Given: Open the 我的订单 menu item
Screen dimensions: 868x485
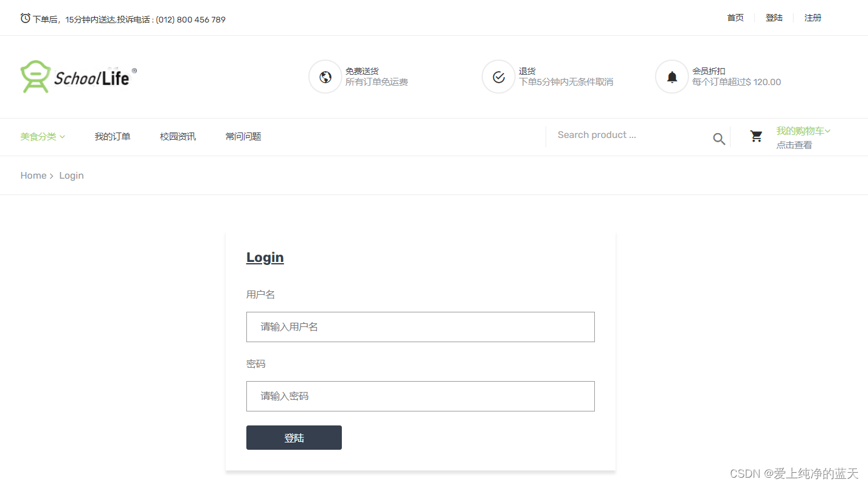Looking at the screenshot, I should tap(113, 137).
